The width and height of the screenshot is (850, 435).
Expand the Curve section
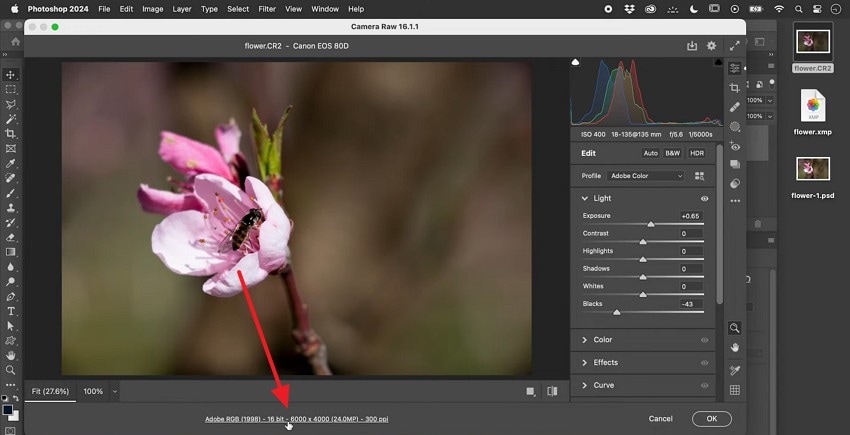585,386
